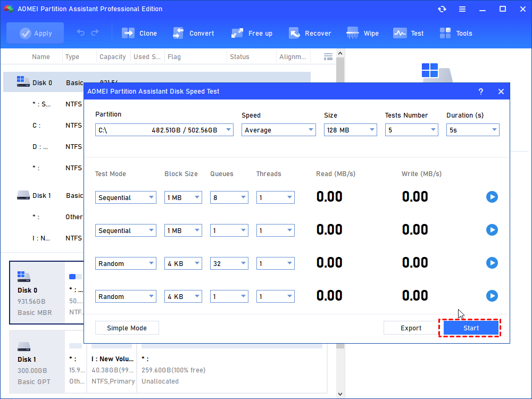Image resolution: width=532 pixels, height=399 pixels.
Task: Click the Capacity column header
Action: pos(113,57)
